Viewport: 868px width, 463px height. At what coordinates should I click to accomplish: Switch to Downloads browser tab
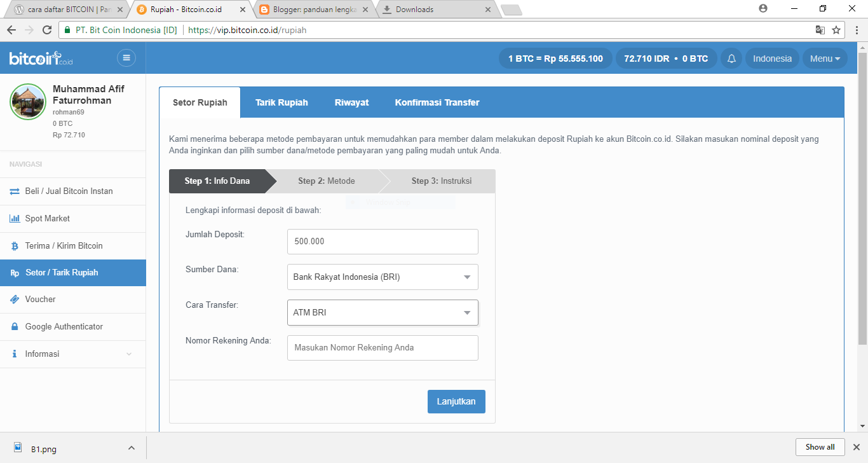437,10
